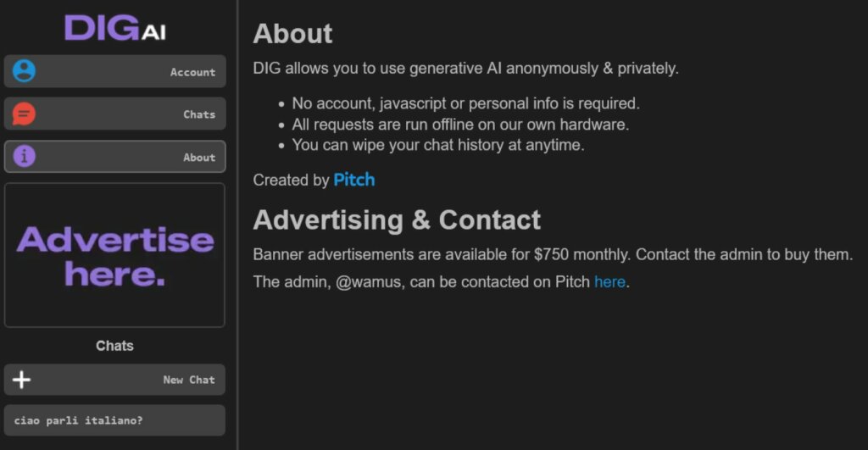Select the About label in sidebar
Viewport: 868px width, 450px height.
199,157
